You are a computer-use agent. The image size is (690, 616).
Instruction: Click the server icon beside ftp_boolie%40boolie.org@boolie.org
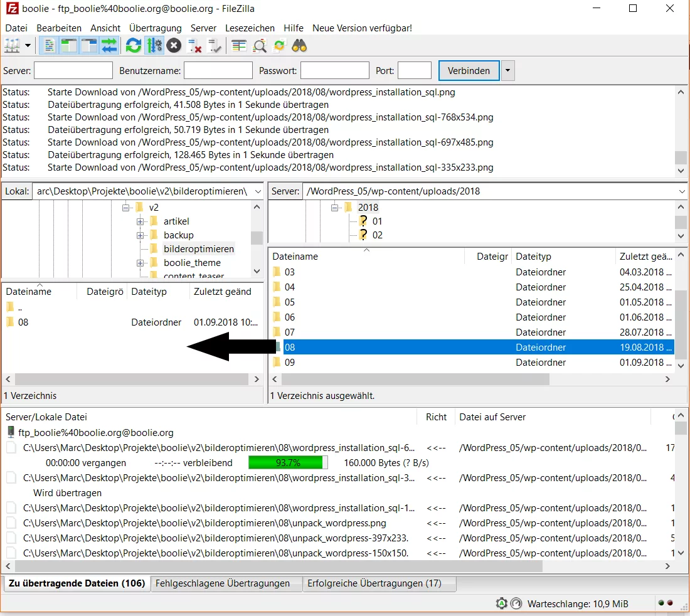coord(11,432)
